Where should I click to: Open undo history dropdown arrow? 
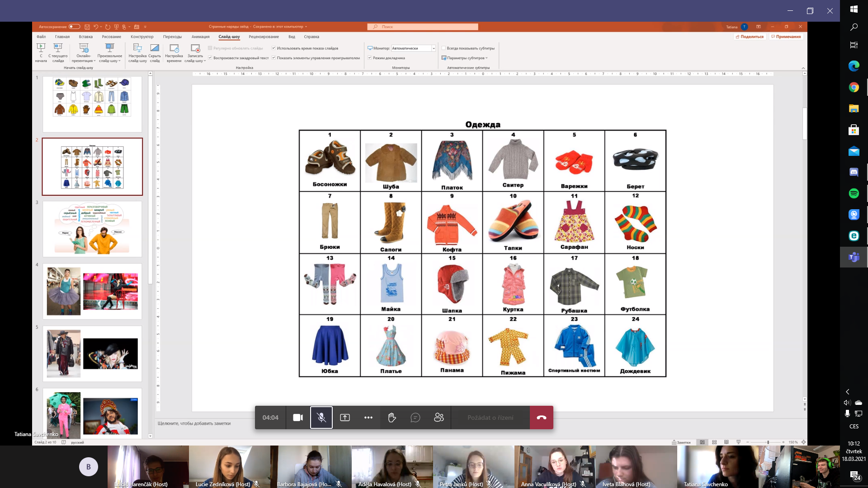point(101,27)
